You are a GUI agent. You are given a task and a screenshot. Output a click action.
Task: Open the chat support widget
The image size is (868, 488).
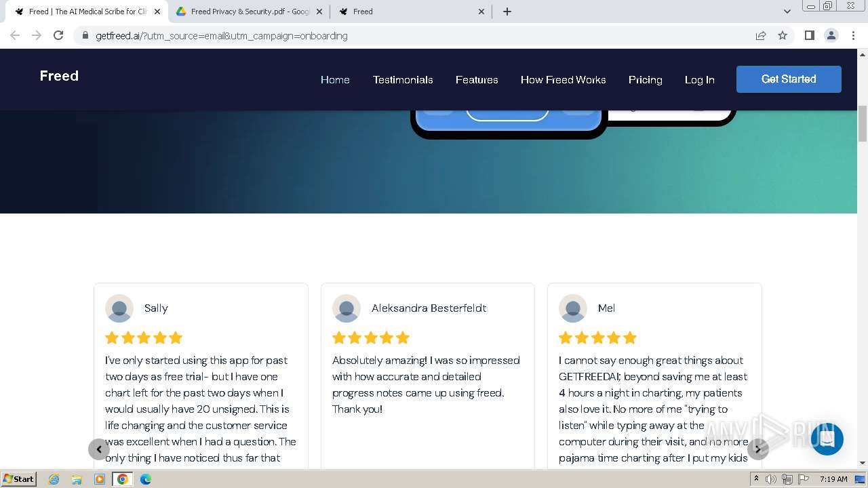pyautogui.click(x=827, y=439)
